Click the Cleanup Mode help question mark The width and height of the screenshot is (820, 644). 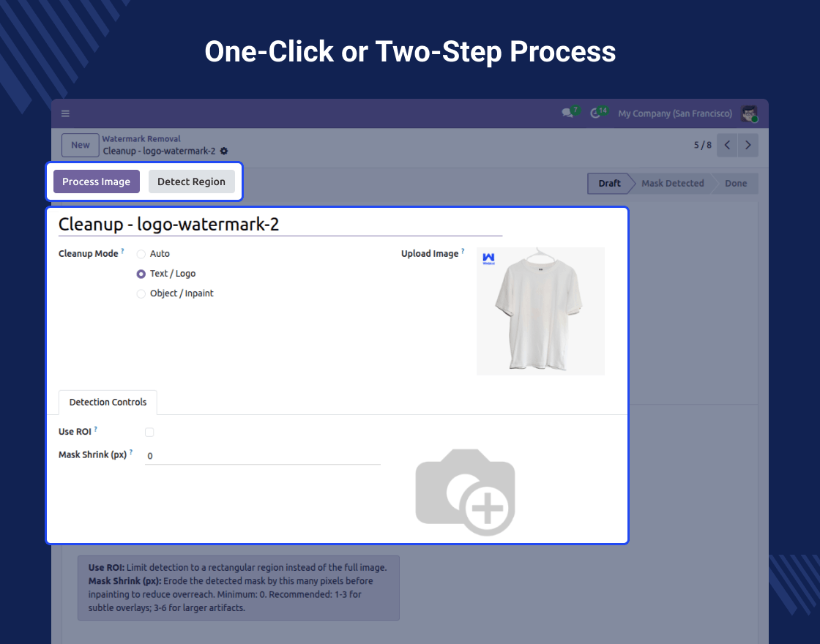coord(122,251)
